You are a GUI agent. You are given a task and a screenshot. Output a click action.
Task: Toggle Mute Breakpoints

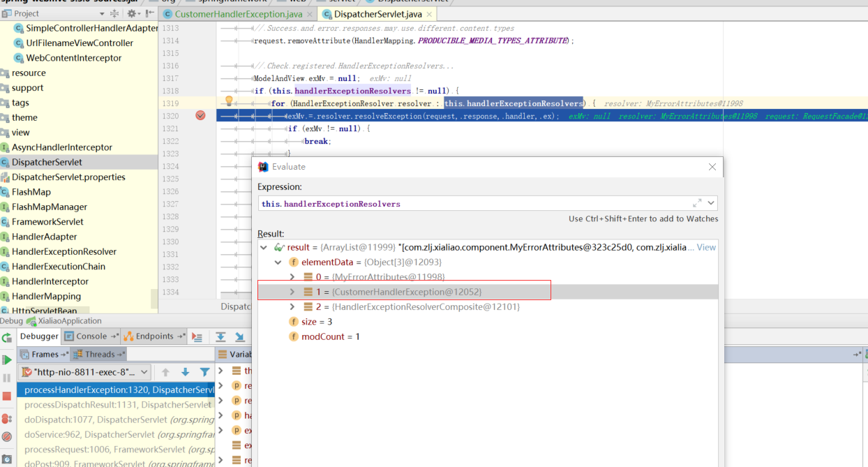pos(7,436)
